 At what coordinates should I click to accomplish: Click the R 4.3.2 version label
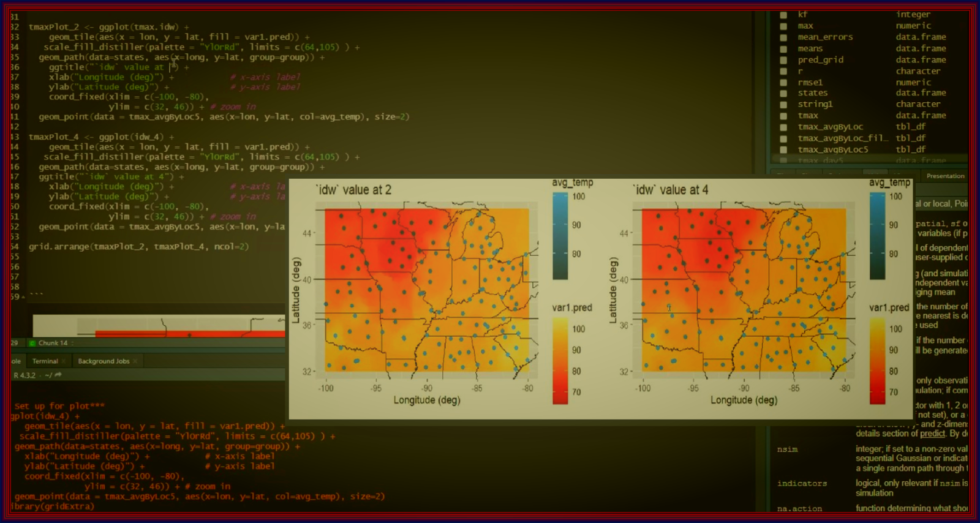tap(24, 375)
